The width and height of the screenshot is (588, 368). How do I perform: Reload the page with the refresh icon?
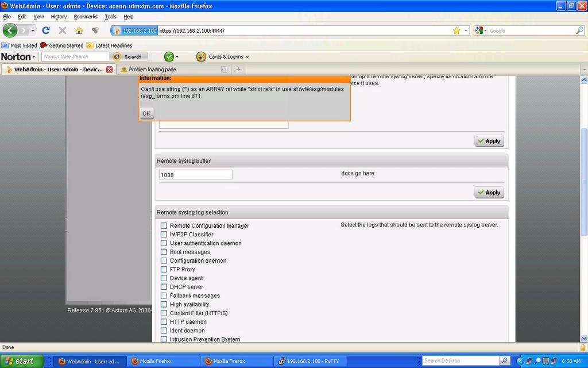(x=46, y=30)
